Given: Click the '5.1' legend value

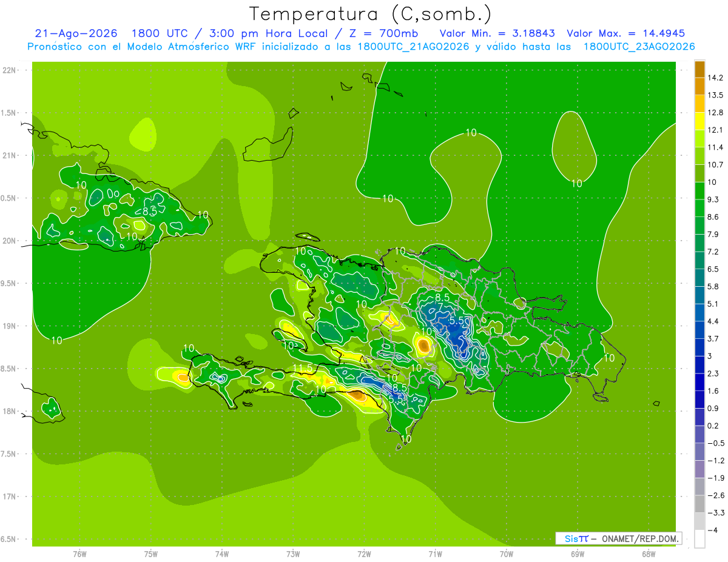Looking at the screenshot, I should point(713,304).
